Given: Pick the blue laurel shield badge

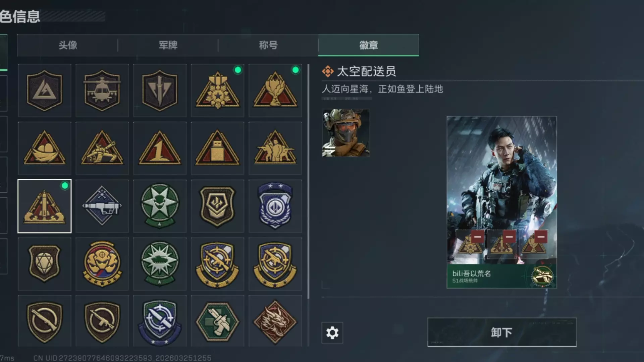Looking at the screenshot, I should [x=275, y=206].
